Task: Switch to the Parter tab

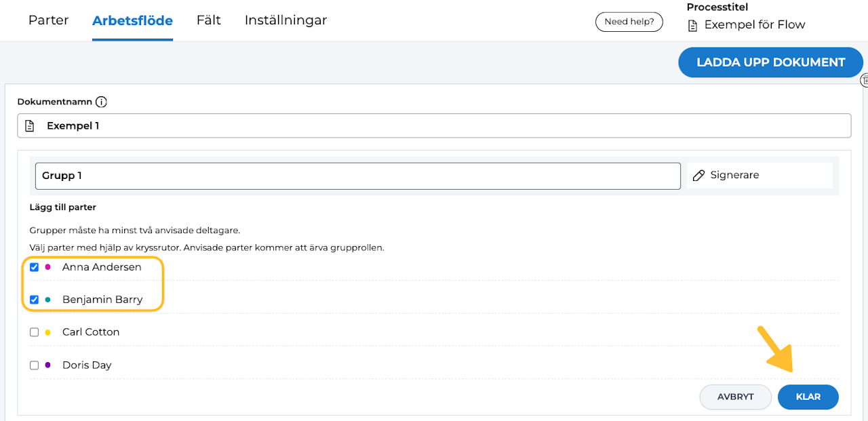Action: pos(48,20)
